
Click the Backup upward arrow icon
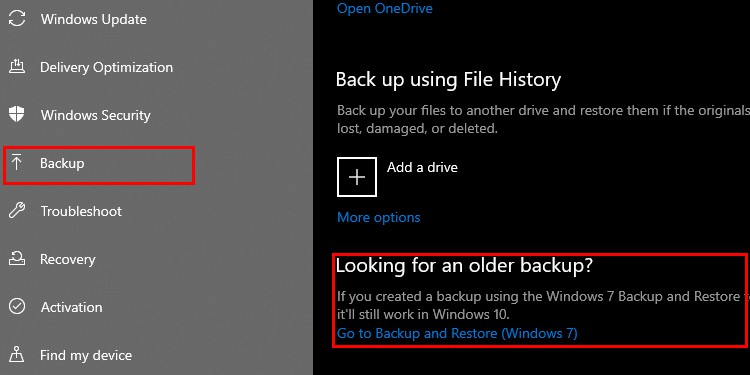pyautogui.click(x=17, y=163)
